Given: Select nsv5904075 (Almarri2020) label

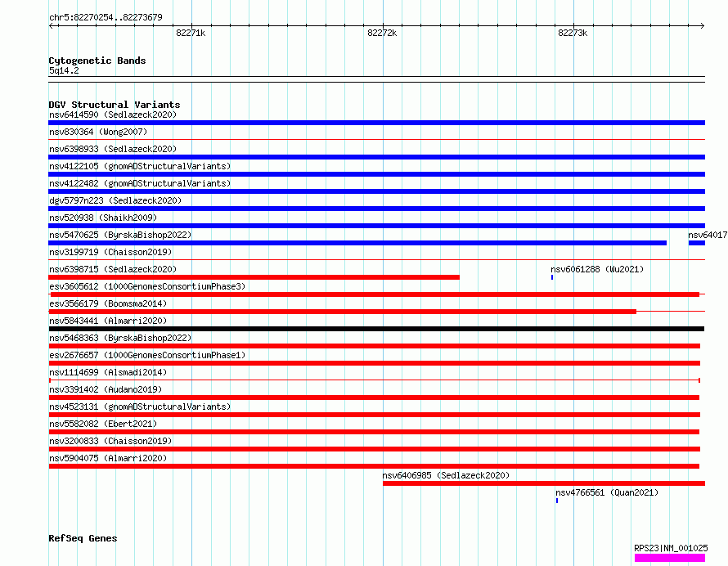Looking at the screenshot, I should (108, 458).
